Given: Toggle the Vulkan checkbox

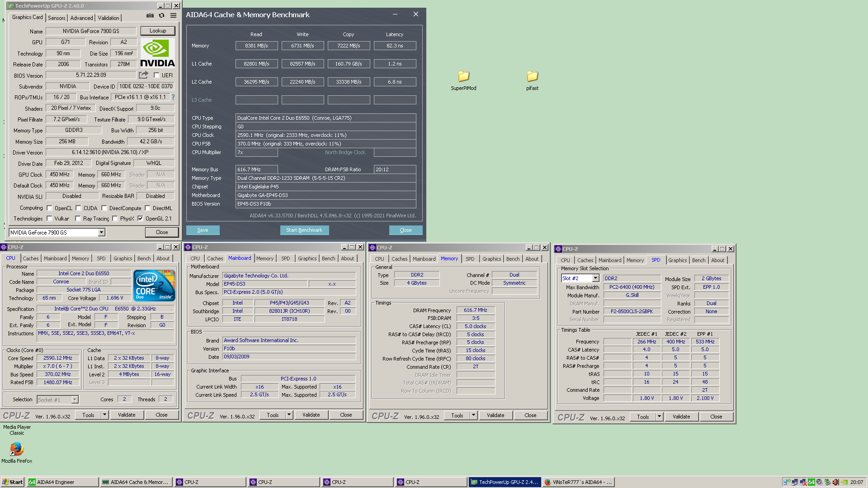Looking at the screenshot, I should click(49, 219).
